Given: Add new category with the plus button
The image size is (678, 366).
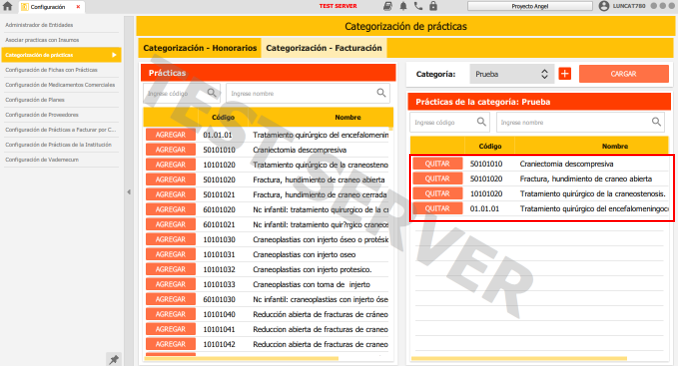Looking at the screenshot, I should [x=565, y=74].
